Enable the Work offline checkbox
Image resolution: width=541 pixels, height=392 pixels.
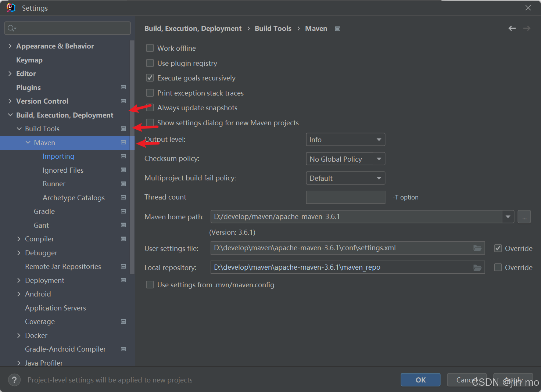tap(150, 48)
